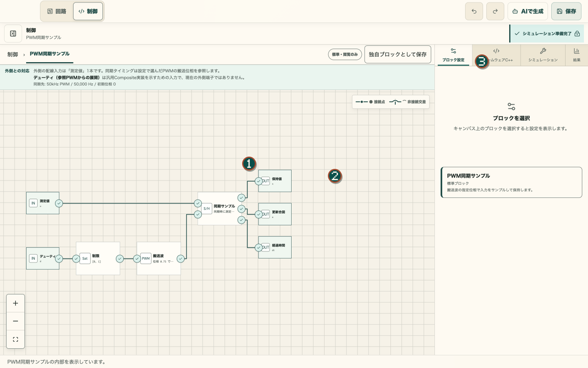The width and height of the screenshot is (588, 368).
Task: Fit the diagram to the screen
Action: tap(16, 339)
